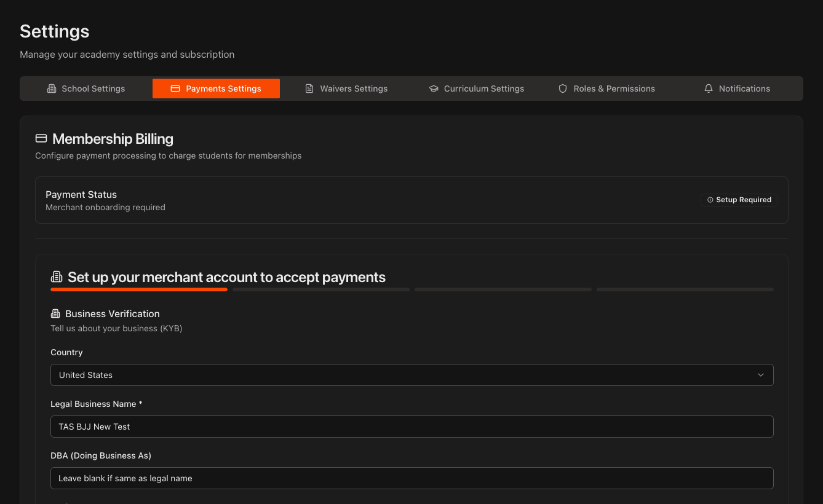The height and width of the screenshot is (504, 823).
Task: Click the Setup Required status badge
Action: coord(739,200)
